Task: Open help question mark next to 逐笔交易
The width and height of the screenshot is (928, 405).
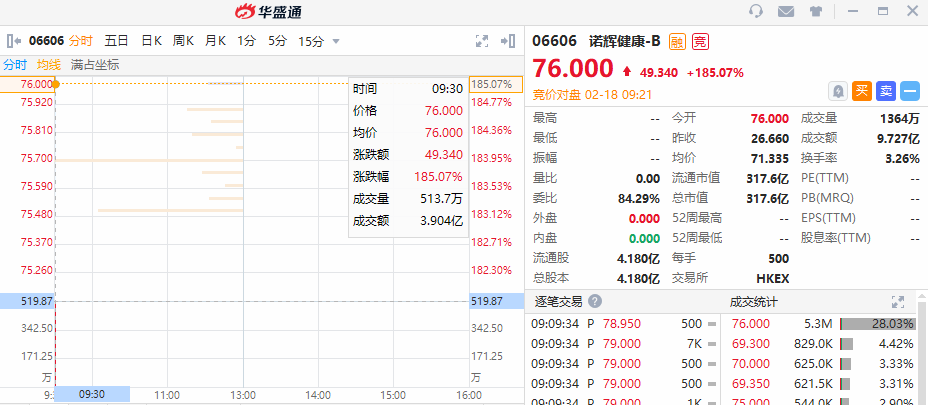Action: coord(595,301)
